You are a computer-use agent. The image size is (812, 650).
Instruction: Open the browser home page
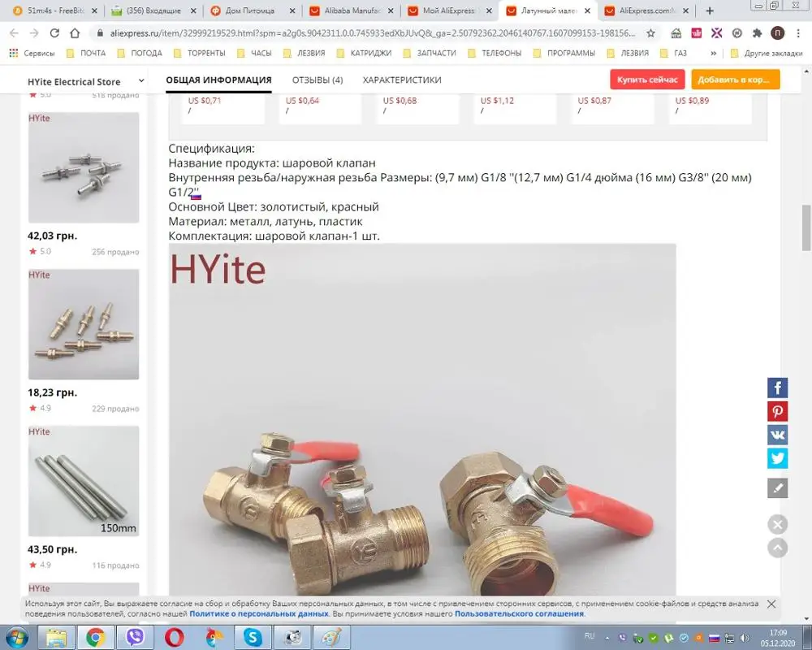(75, 33)
